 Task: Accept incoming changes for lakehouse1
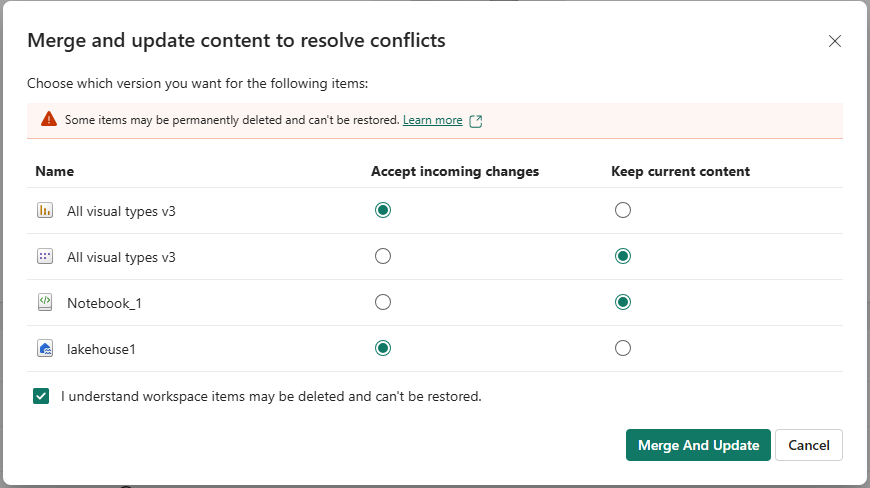tap(382, 348)
